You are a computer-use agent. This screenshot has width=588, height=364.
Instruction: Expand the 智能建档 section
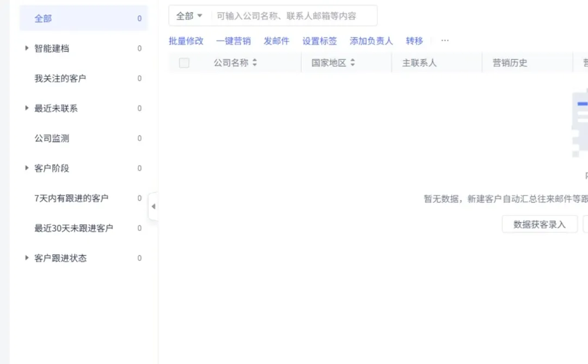[x=27, y=48]
